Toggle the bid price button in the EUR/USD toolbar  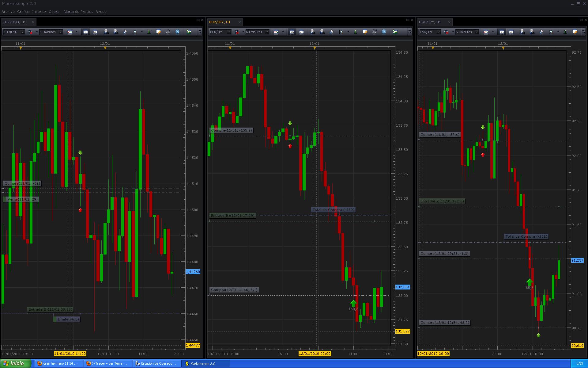[x=85, y=32]
